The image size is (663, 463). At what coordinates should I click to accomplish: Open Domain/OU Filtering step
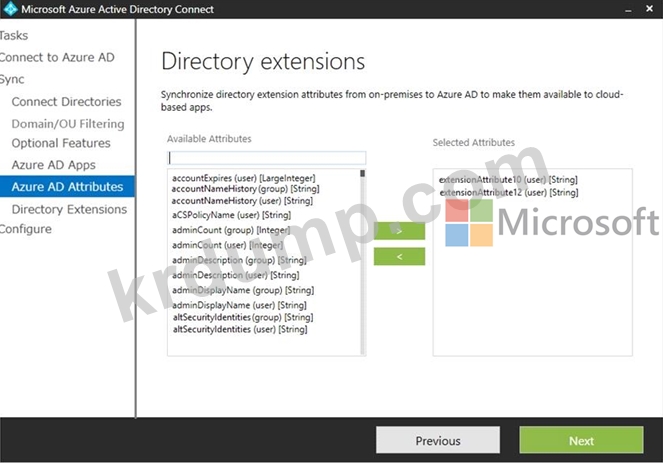(68, 124)
